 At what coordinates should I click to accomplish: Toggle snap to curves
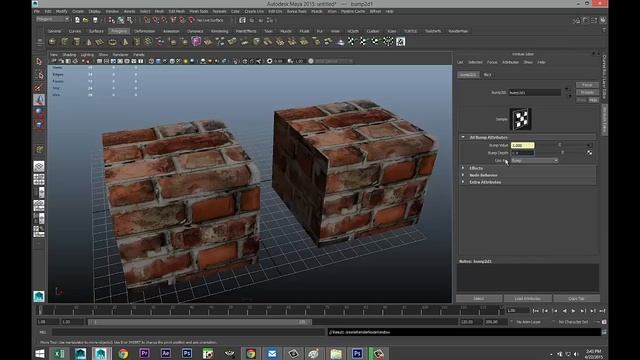coord(156,20)
